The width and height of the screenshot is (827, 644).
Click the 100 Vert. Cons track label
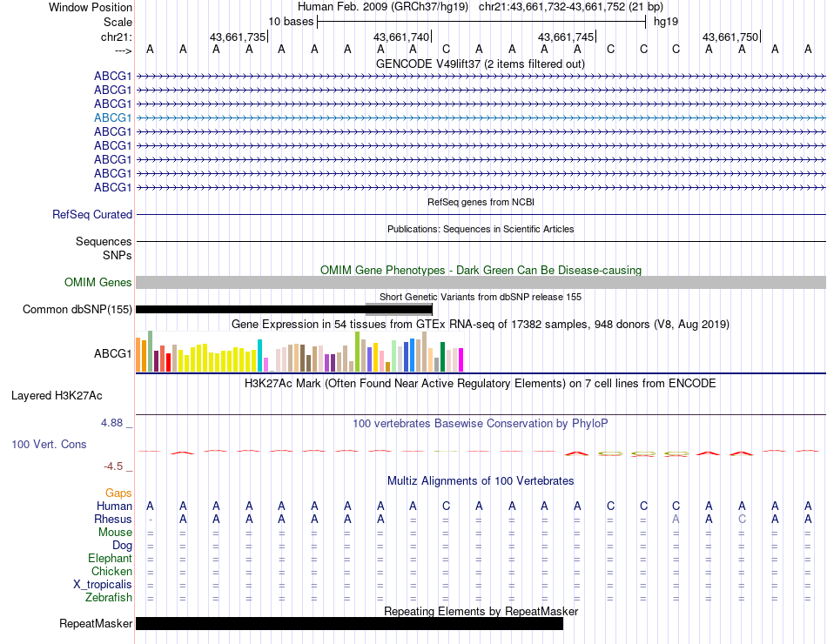coord(49,444)
